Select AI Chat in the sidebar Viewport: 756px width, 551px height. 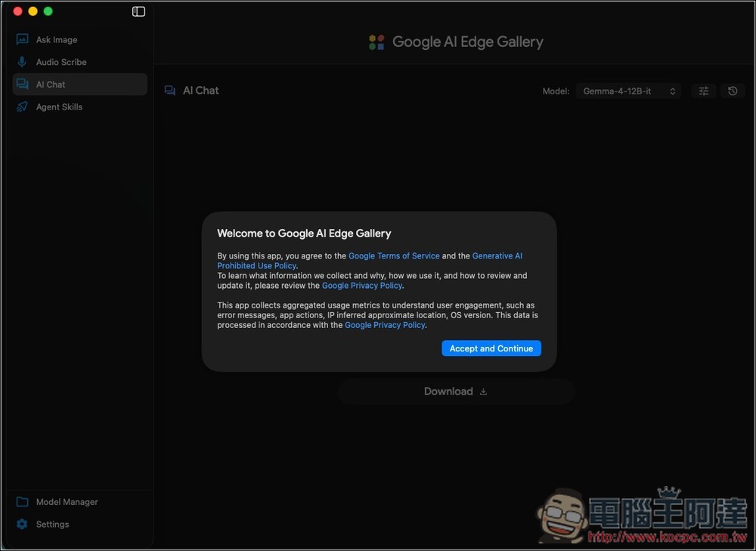point(80,85)
